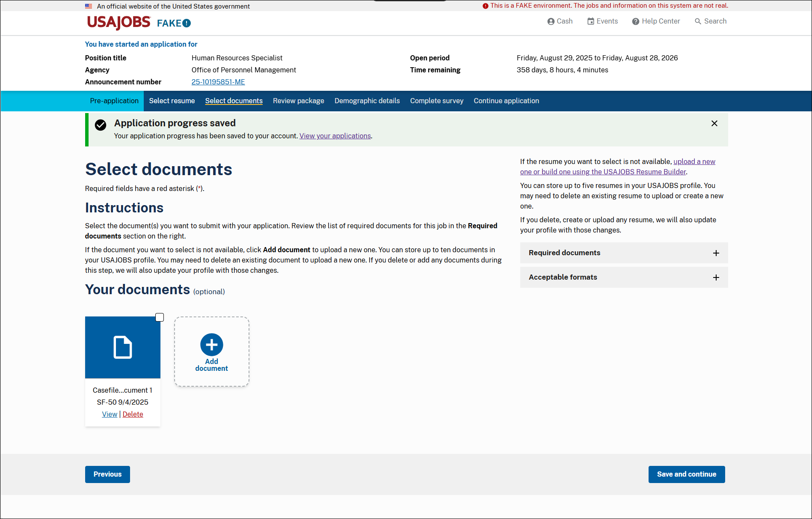The width and height of the screenshot is (812, 519).
Task: Click the red warning icon in FAKE notice
Action: click(x=486, y=6)
